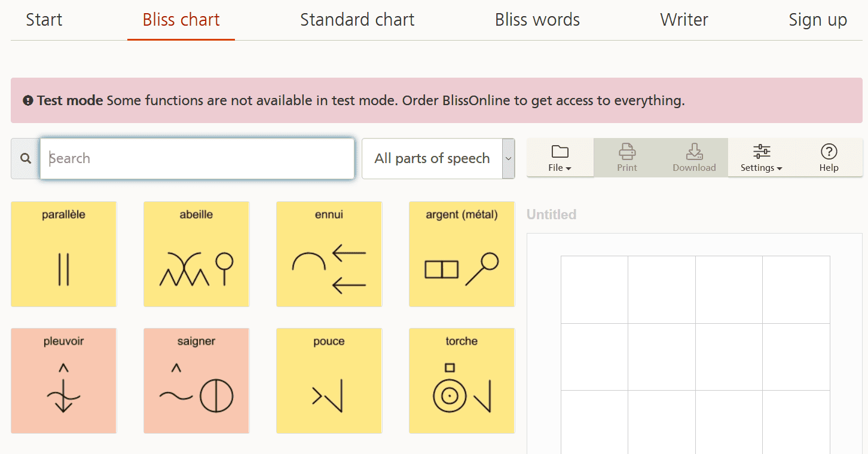Switch to the Standard chart tab
Viewport: 868px width, 454px height.
pos(357,20)
